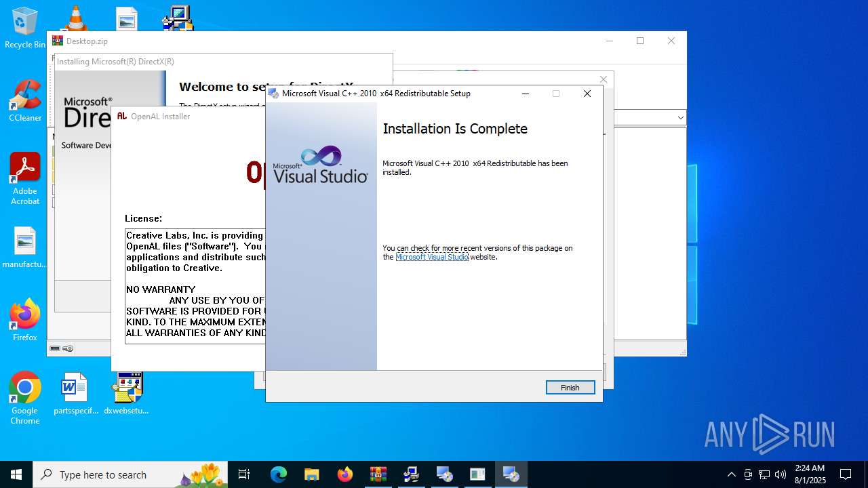Click the 'Welcome to setup' DirectX heading
Image resolution: width=868 pixels, height=488 pixels.
[266, 87]
